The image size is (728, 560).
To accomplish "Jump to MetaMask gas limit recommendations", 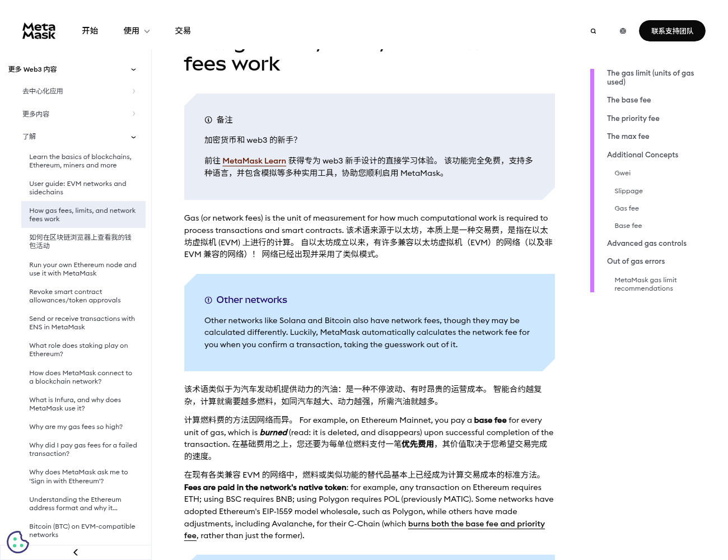I will [x=646, y=284].
